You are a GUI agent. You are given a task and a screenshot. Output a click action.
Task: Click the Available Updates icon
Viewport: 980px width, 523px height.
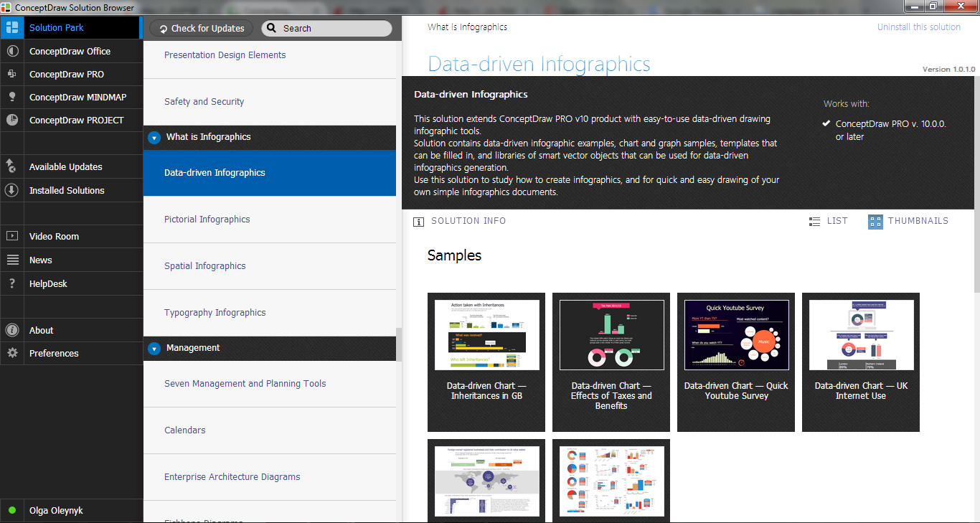[11, 167]
